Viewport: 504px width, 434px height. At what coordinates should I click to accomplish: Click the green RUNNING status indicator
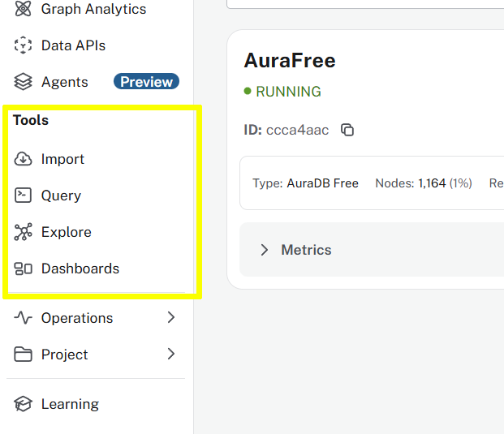click(x=283, y=92)
